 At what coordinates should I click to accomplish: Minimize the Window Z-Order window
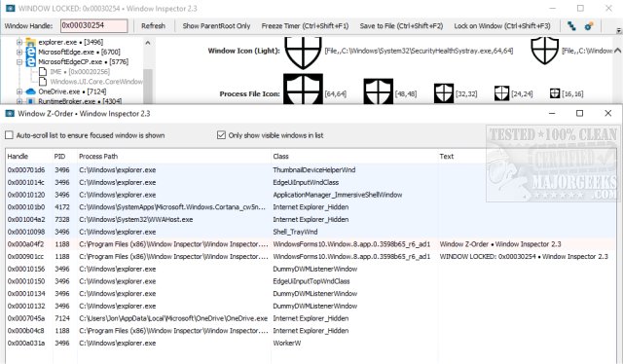click(552, 113)
